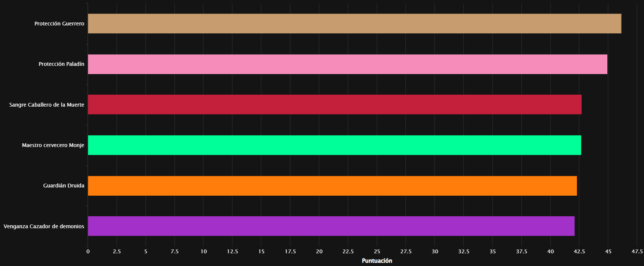The width and height of the screenshot is (644, 266).
Task: Click the Protección Paladín axis label
Action: [61, 64]
